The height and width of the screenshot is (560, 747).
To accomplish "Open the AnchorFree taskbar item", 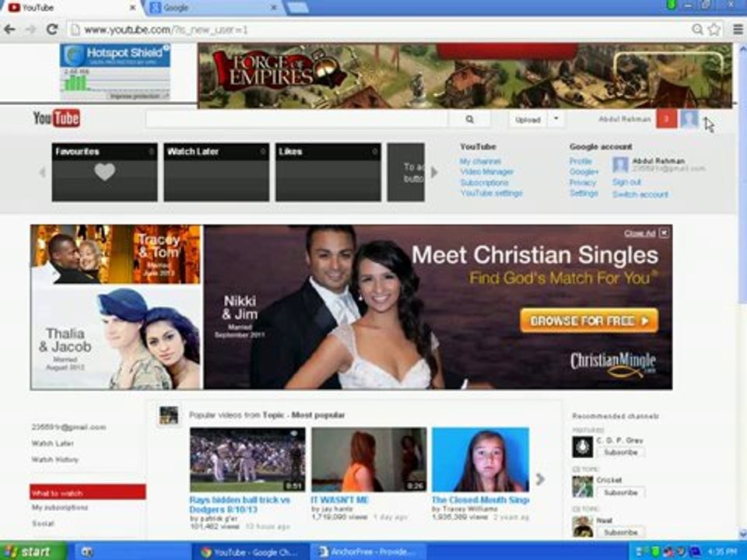I will (366, 552).
